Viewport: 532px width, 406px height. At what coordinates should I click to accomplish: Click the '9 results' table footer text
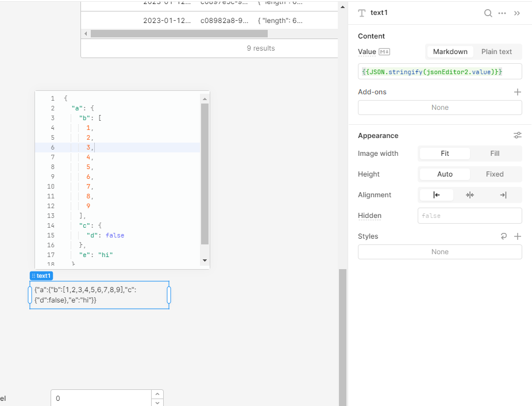tap(261, 48)
